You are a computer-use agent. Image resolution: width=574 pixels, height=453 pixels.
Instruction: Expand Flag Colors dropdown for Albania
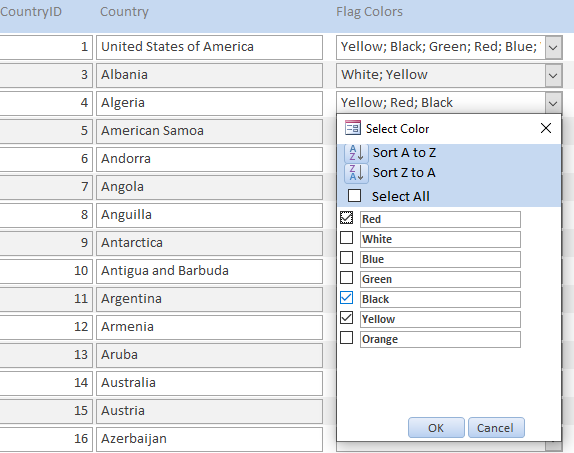(x=553, y=75)
